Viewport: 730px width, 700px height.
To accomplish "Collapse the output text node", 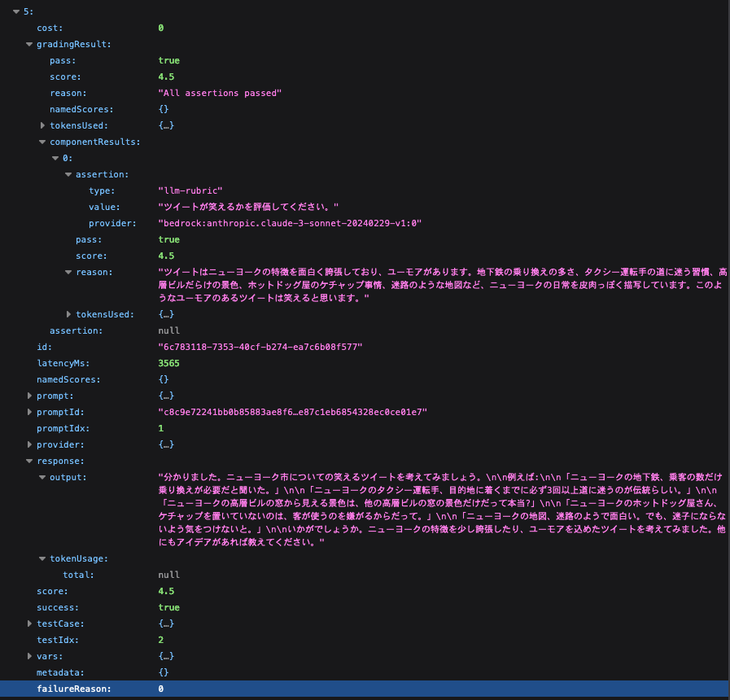I will pyautogui.click(x=42, y=477).
